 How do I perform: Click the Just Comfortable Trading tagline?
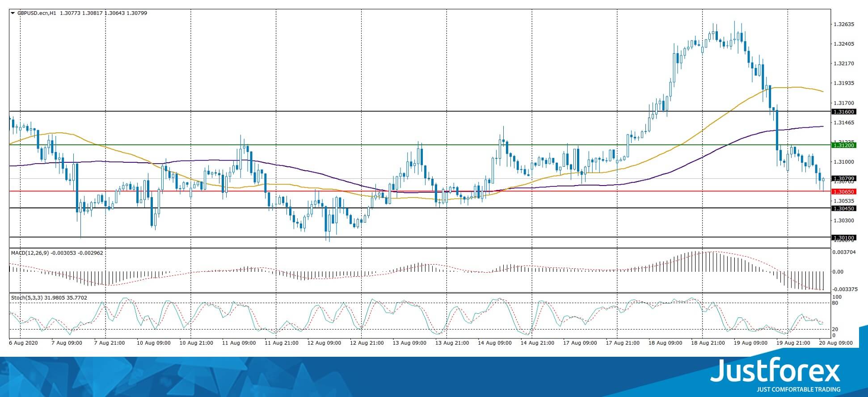(x=798, y=389)
